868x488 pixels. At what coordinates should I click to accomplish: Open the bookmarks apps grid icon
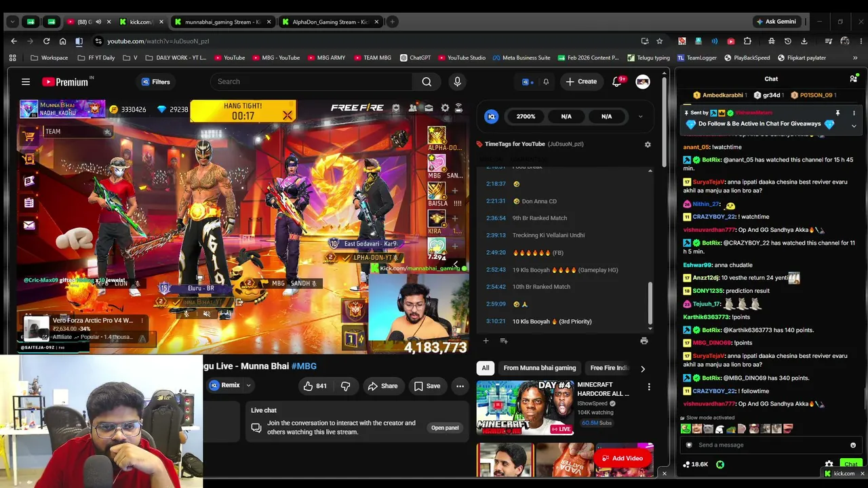pyautogui.click(x=12, y=58)
